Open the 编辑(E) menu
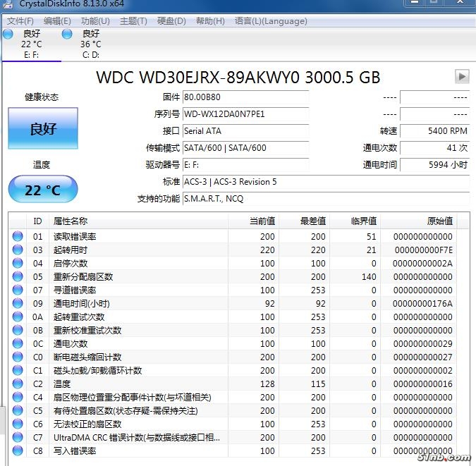The height and width of the screenshot is (466, 476). (x=57, y=21)
